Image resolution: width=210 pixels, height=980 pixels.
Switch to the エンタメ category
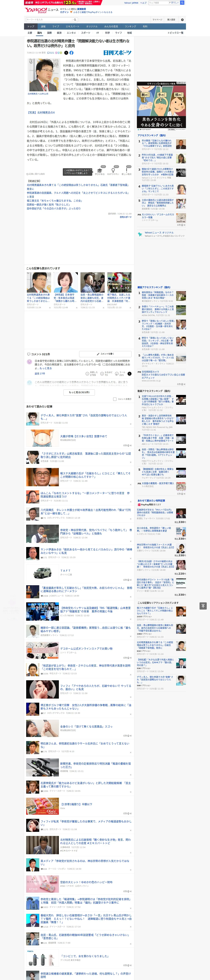click(x=71, y=33)
